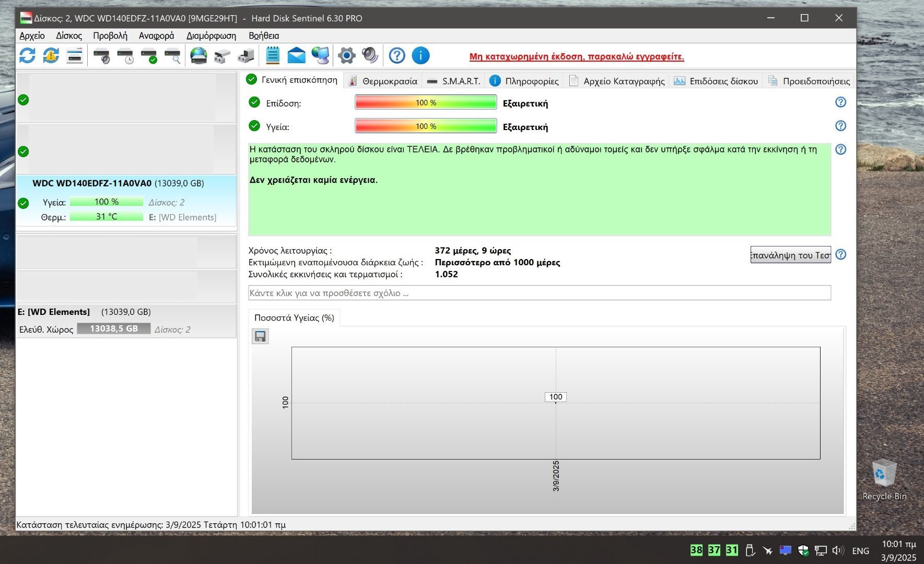Switch to the Γενική επισκόπηση tab

coord(293,80)
